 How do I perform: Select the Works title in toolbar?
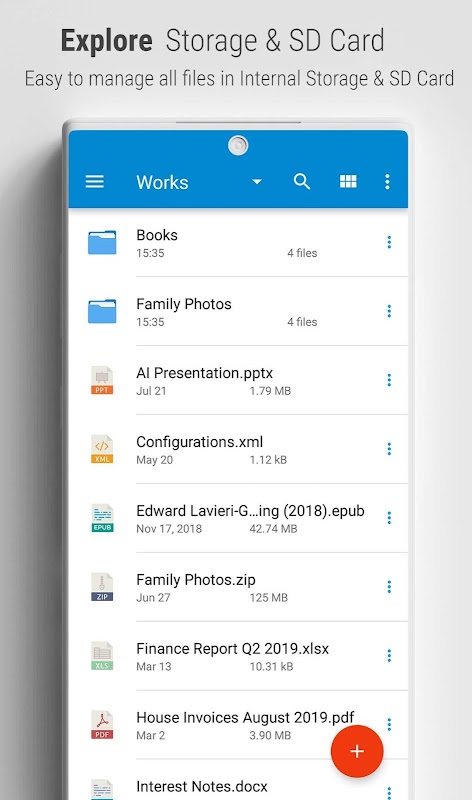coord(162,182)
